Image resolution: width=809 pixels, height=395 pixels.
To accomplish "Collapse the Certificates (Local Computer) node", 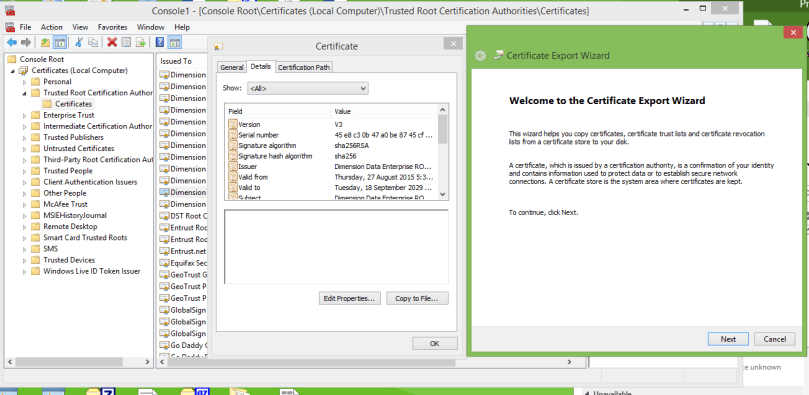I will (12, 71).
